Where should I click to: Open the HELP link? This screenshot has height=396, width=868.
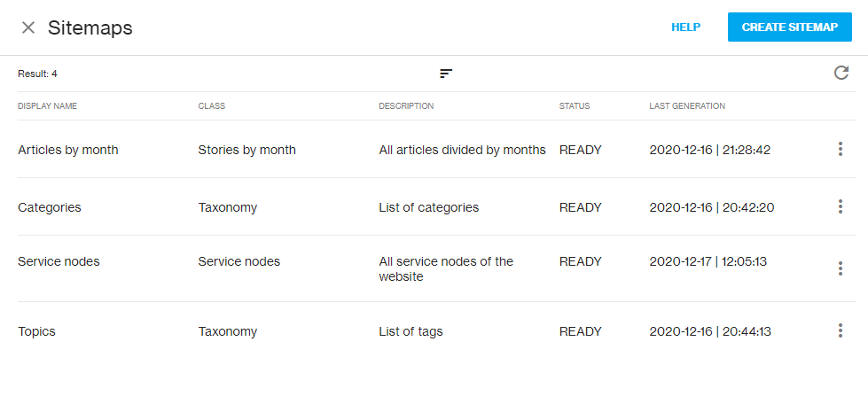tap(686, 27)
